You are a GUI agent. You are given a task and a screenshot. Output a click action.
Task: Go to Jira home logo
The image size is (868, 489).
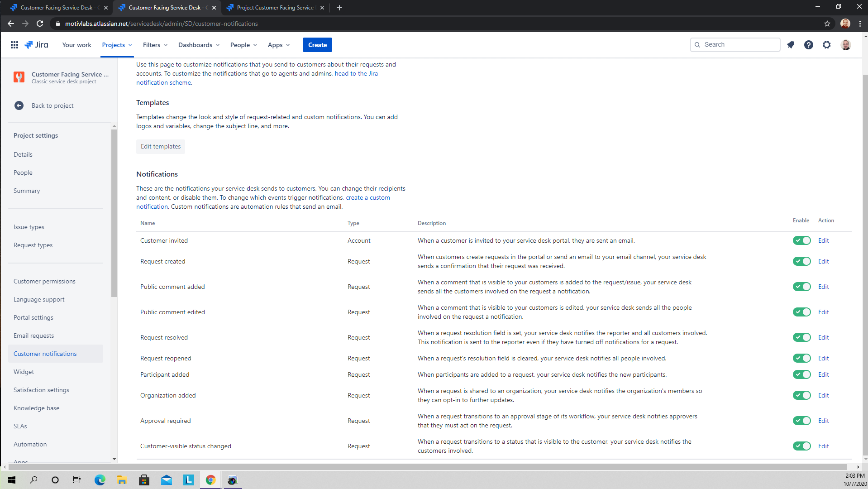click(x=36, y=45)
